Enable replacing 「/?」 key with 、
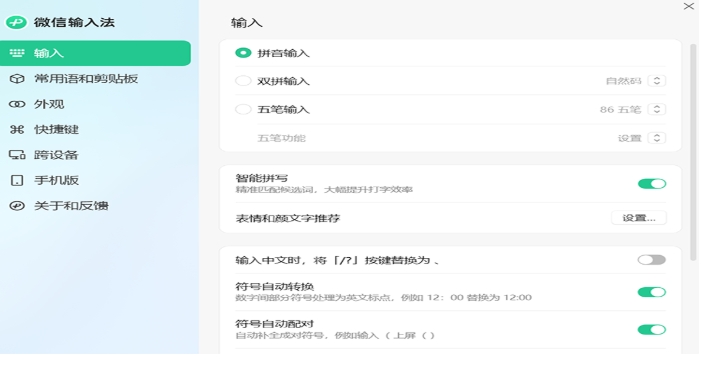 652,260
